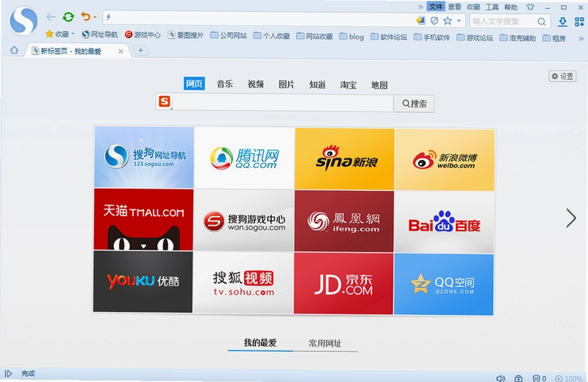This screenshot has width=588, height=382.
Task: Click the orange undo close-tab arrow
Action: click(x=86, y=17)
